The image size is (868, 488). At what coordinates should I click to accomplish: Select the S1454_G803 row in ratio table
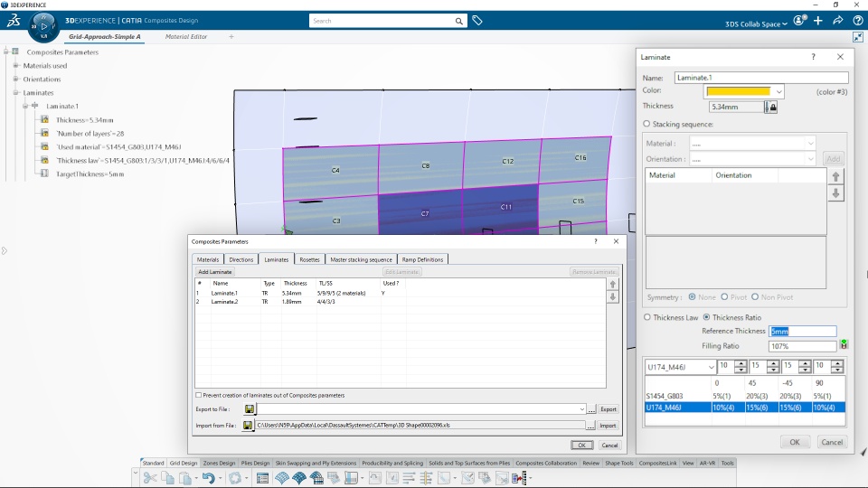coord(745,396)
